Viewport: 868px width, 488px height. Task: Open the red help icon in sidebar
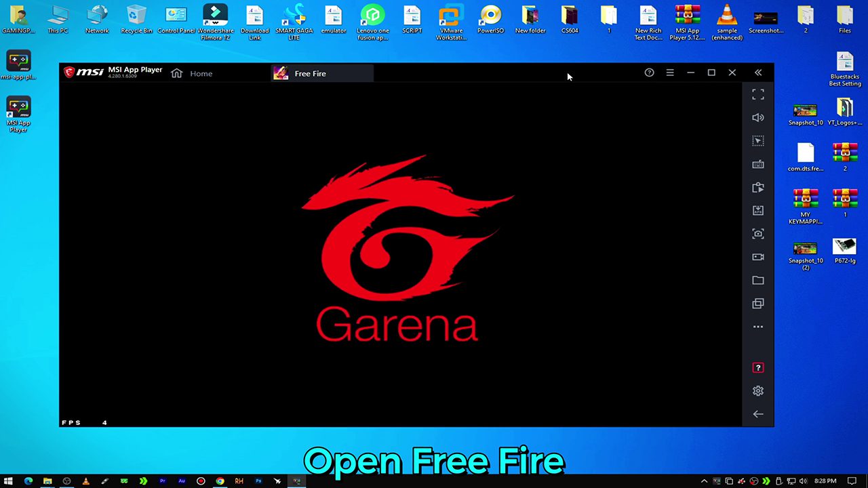[x=758, y=367]
